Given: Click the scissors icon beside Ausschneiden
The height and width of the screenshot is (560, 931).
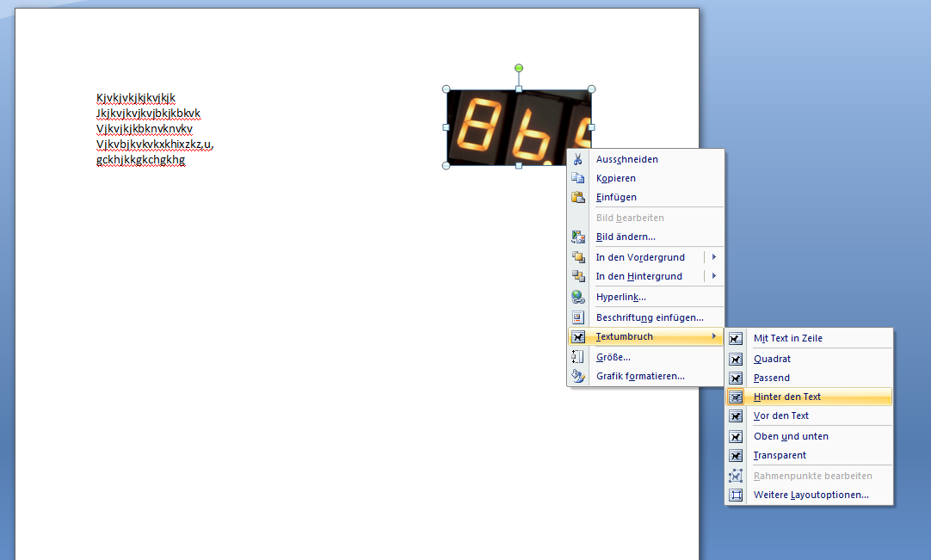Looking at the screenshot, I should click(x=578, y=159).
